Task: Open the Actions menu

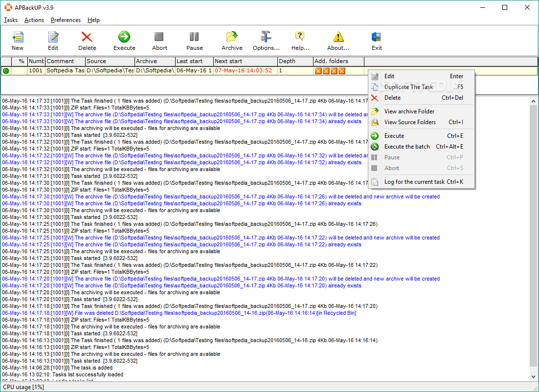Action: 34,20
